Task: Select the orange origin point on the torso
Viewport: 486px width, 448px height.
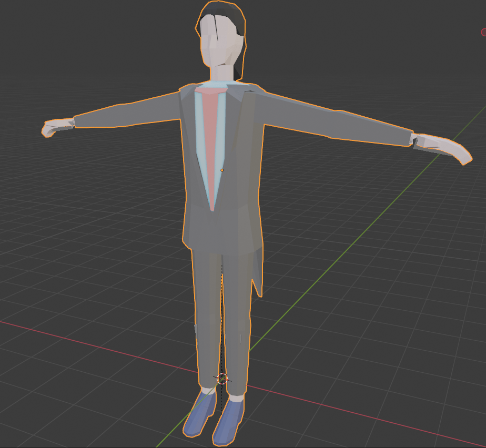Action: (222, 170)
